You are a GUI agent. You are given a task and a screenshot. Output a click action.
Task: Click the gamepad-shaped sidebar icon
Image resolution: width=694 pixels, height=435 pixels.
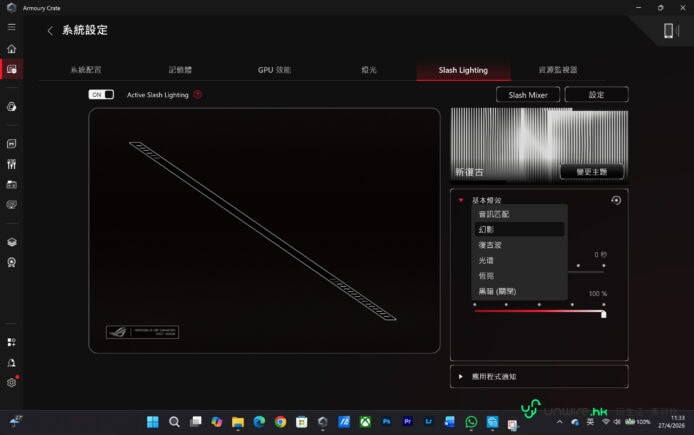click(12, 204)
